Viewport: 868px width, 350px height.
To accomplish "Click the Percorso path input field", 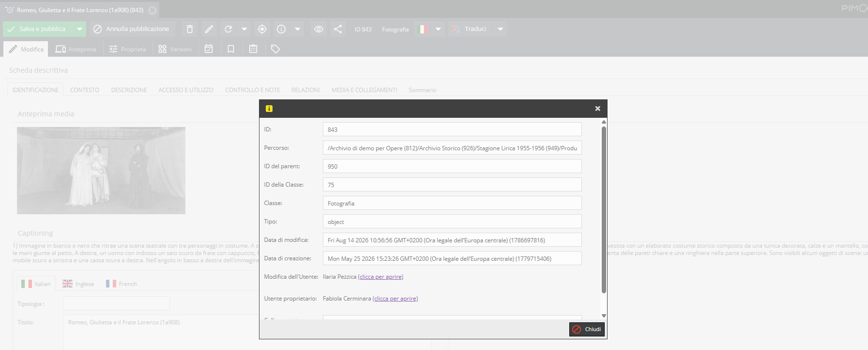I will click(452, 148).
